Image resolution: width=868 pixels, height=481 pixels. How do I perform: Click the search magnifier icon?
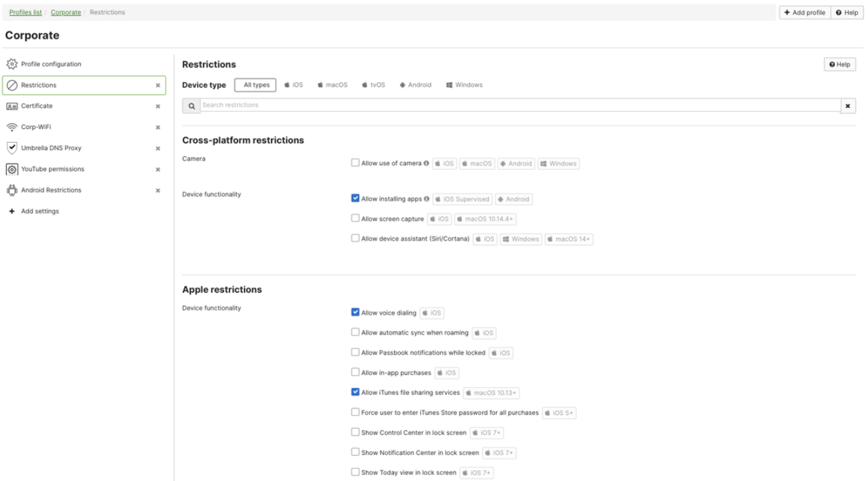(192, 106)
